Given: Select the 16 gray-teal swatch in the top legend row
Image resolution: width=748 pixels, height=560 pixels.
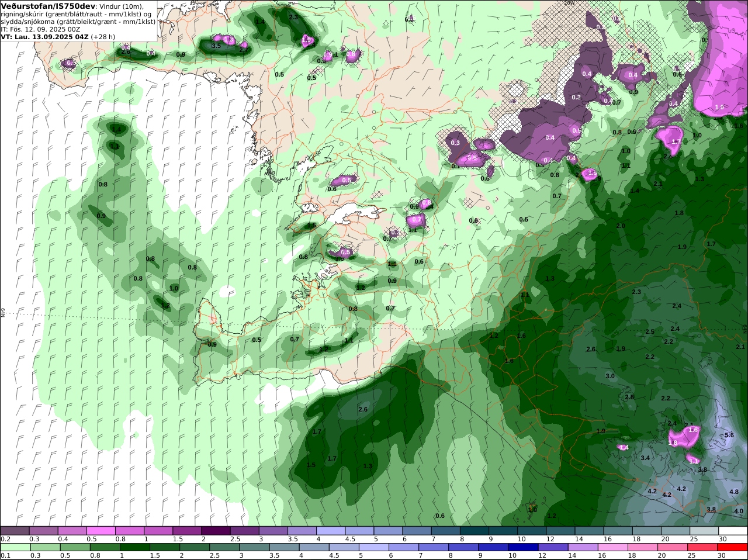Looking at the screenshot, I should [x=618, y=531].
